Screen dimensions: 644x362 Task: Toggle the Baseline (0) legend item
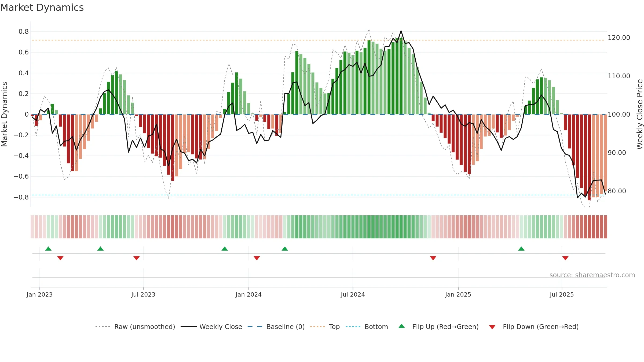[276, 327]
